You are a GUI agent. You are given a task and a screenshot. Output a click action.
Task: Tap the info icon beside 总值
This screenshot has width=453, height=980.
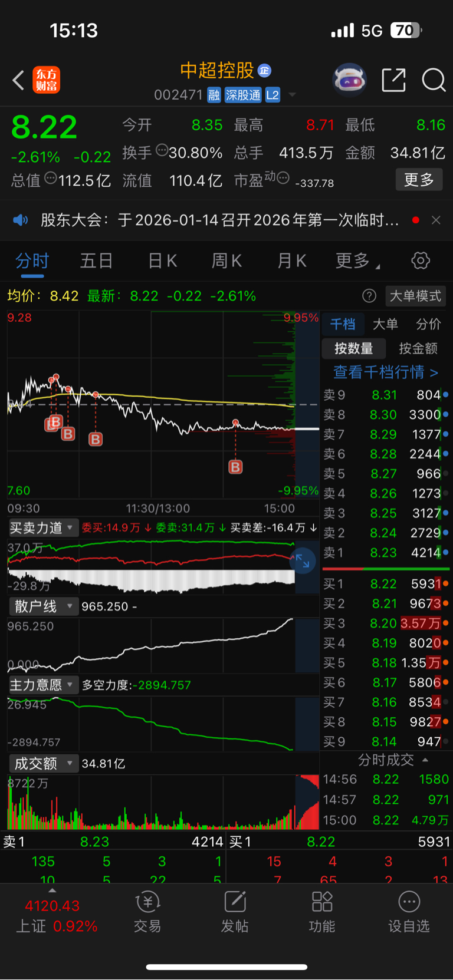pyautogui.click(x=51, y=178)
